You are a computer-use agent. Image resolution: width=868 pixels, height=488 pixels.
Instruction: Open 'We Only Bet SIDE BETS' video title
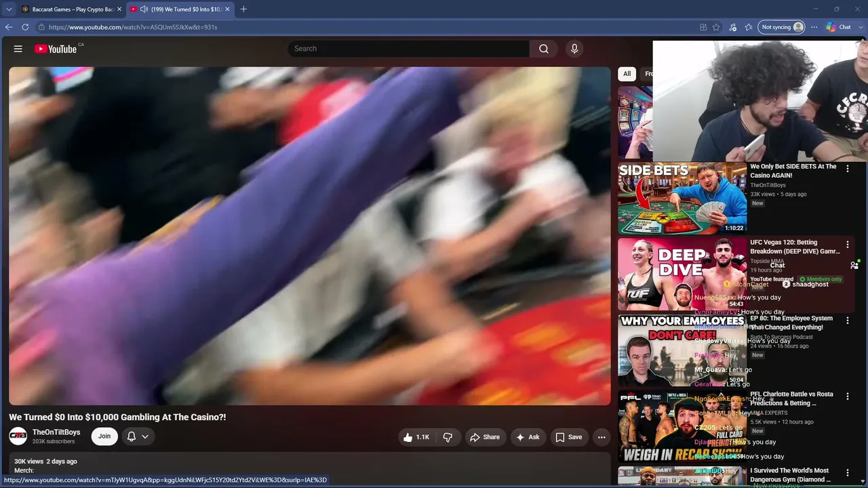(x=793, y=171)
